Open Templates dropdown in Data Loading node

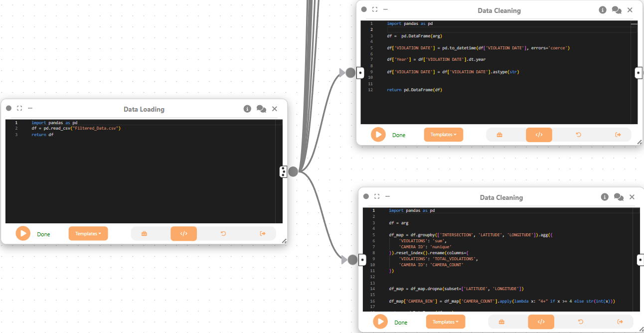point(88,233)
